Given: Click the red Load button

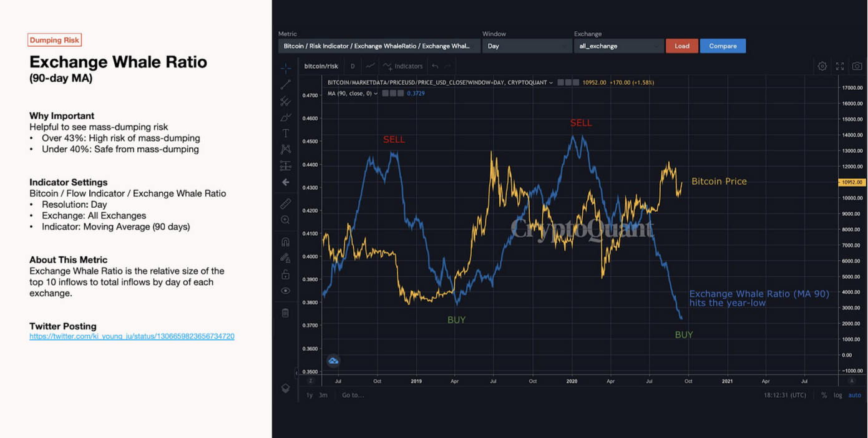Looking at the screenshot, I should (x=682, y=46).
